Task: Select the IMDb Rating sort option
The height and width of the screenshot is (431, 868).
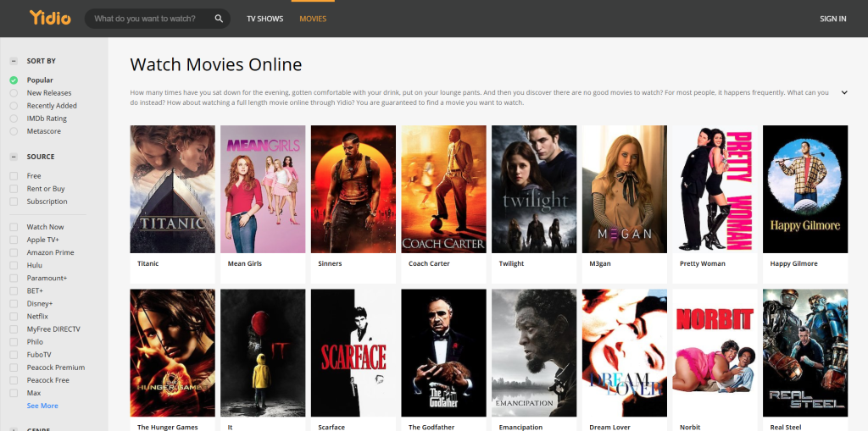Action: point(14,119)
